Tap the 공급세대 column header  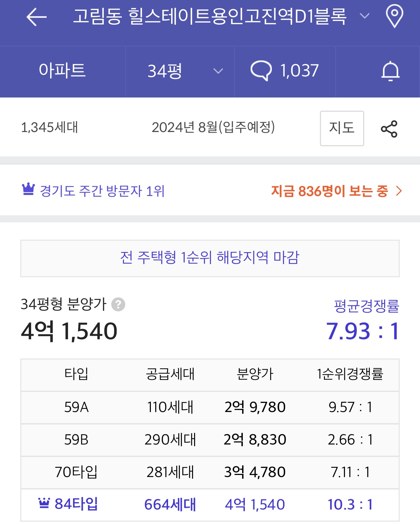coord(170,374)
